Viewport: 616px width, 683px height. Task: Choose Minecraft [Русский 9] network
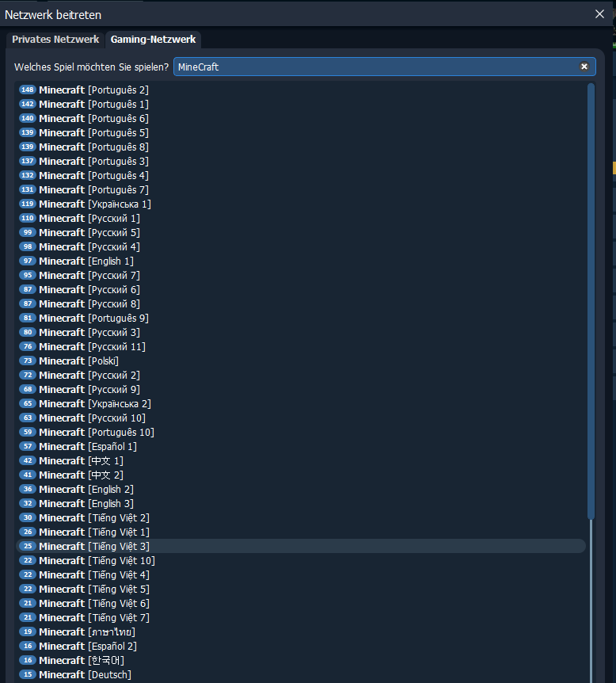[x=301, y=389]
